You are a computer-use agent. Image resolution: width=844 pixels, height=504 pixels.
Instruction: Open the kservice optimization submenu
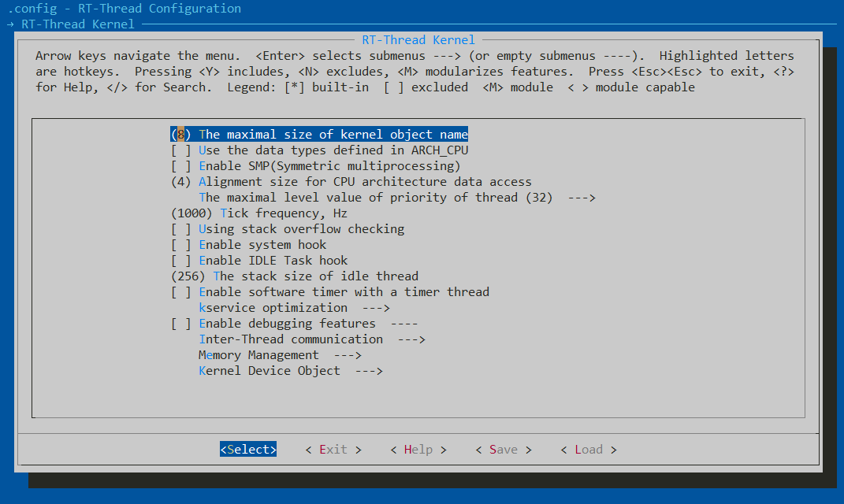tap(295, 308)
